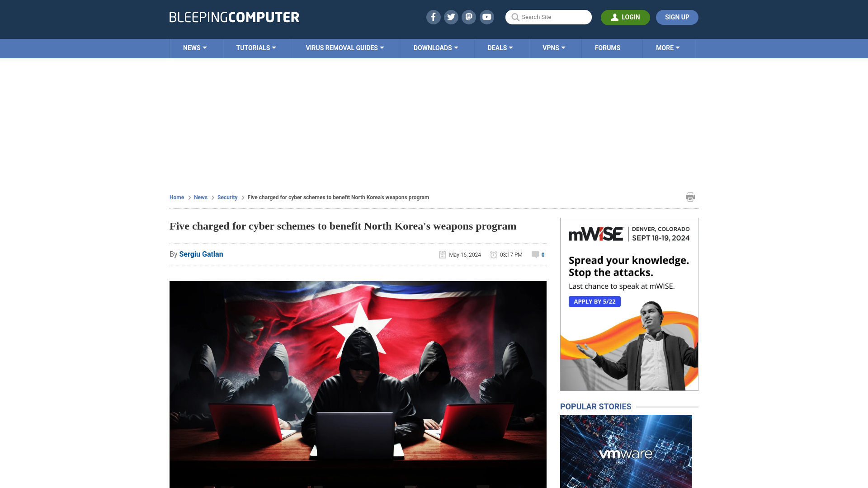
Task: Open BleepingComputer YouTube channel
Action: click(486, 17)
